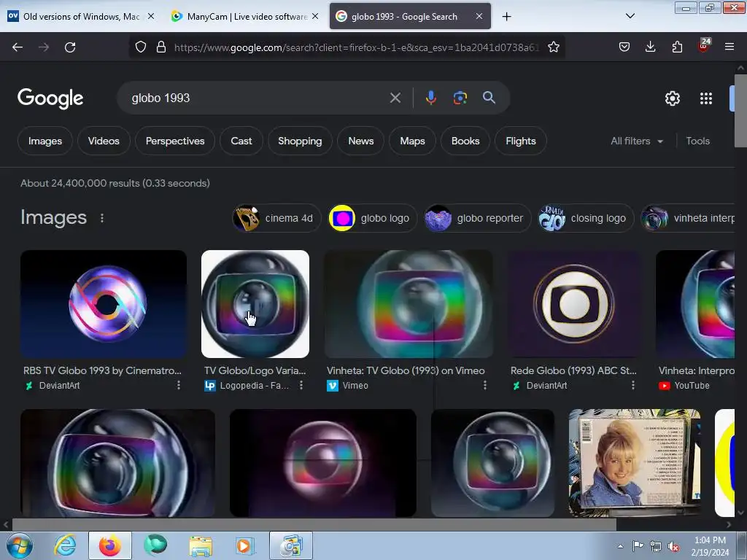The image size is (747, 560).
Task: Close the ManyCam tab
Action: 315,16
